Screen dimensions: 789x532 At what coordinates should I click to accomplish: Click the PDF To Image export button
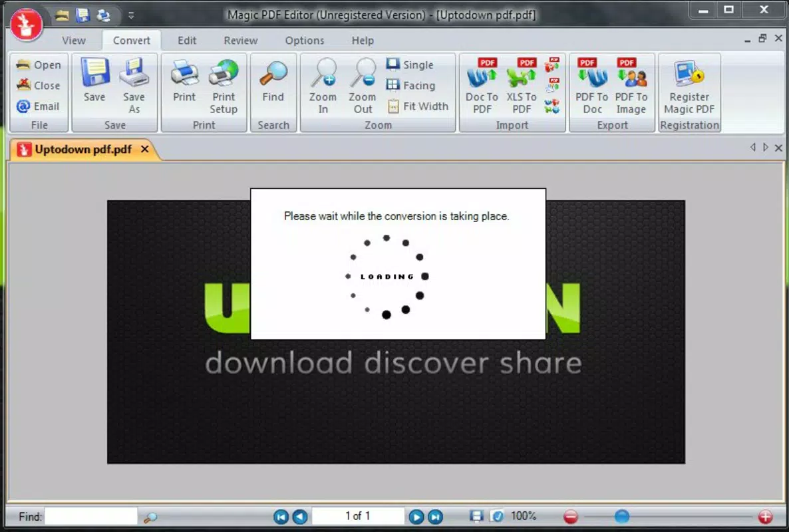631,86
